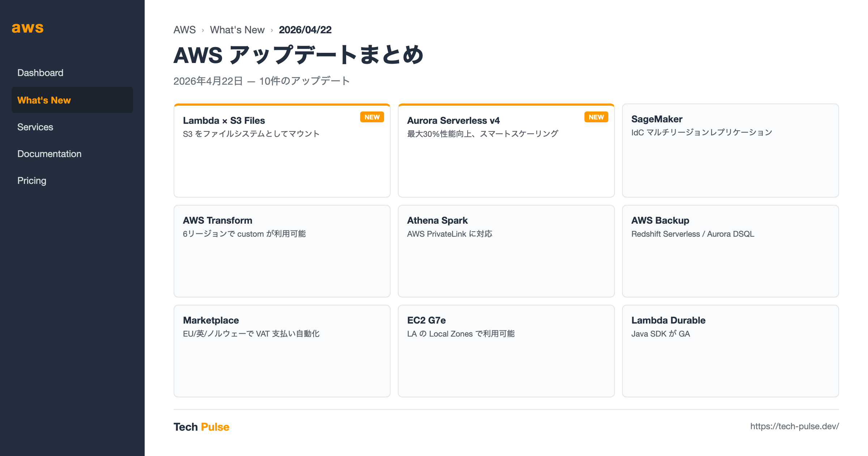The width and height of the screenshot is (868, 456).
Task: Open Pricing in sidebar
Action: [x=72, y=181]
